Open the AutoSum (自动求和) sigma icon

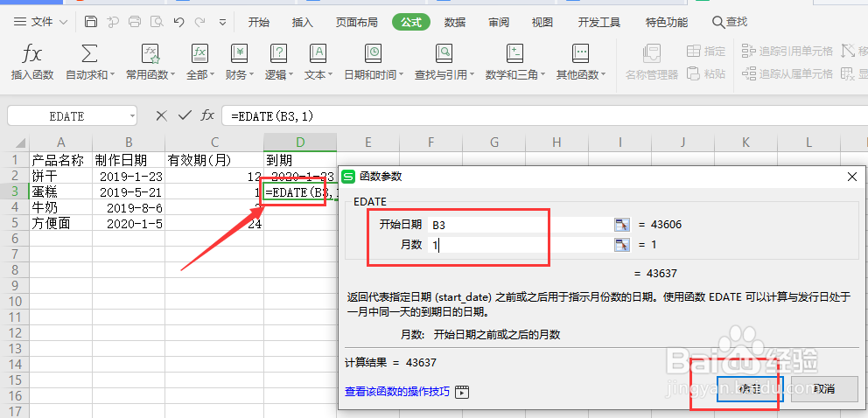pos(89,53)
